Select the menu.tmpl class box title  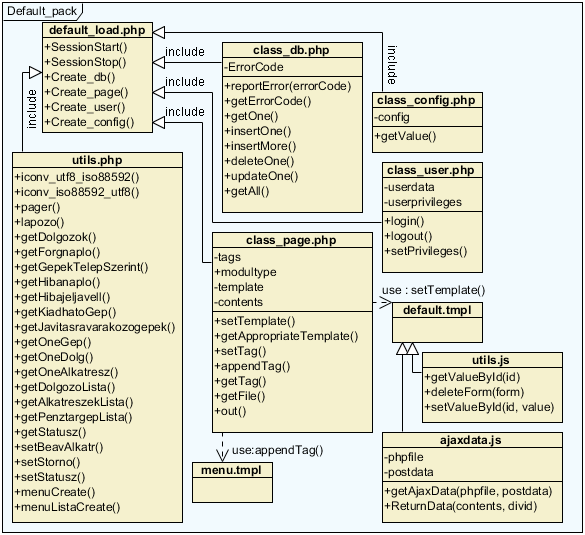231,470
